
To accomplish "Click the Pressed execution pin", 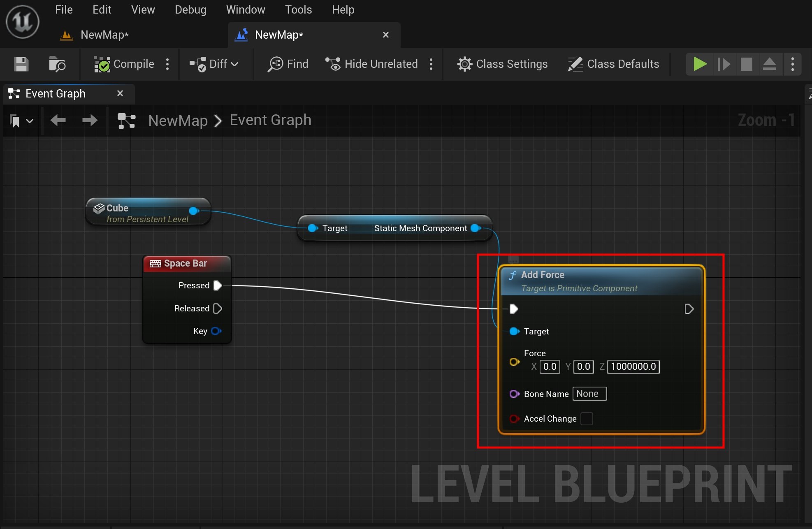I will pyautogui.click(x=218, y=285).
